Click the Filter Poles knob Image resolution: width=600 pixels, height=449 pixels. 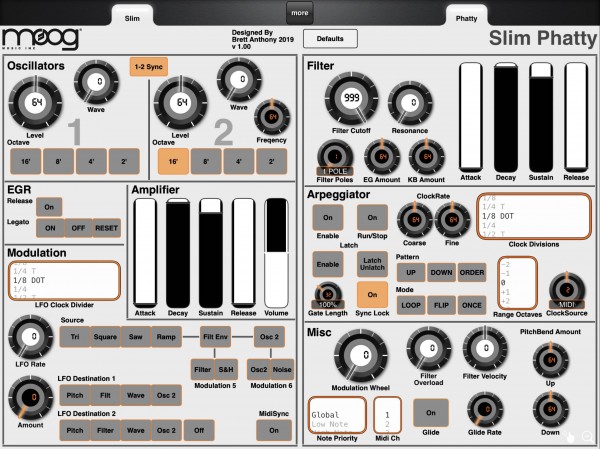pos(335,157)
